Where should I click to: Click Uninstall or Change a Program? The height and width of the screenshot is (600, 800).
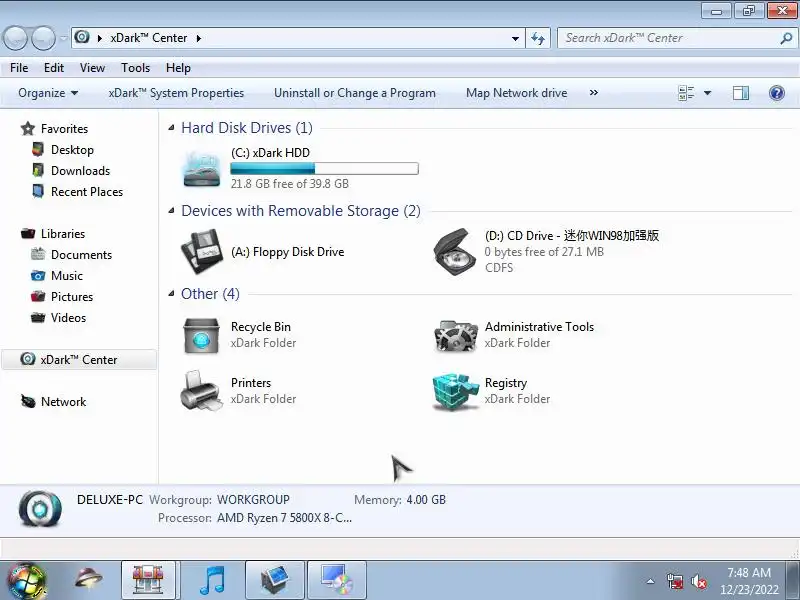click(x=355, y=93)
